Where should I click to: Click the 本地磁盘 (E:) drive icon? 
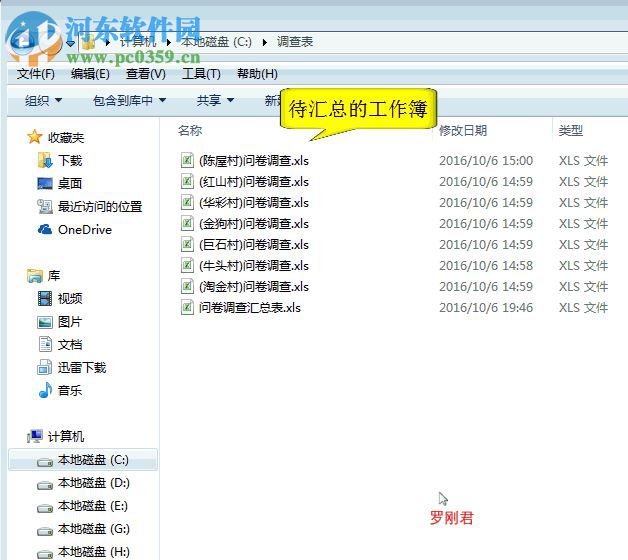(45, 509)
